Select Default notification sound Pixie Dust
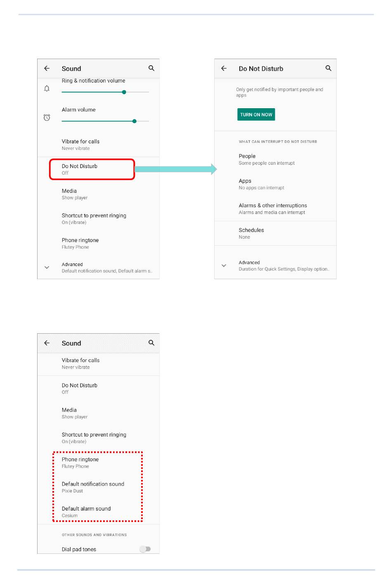The width and height of the screenshot is (392, 586). tap(98, 487)
